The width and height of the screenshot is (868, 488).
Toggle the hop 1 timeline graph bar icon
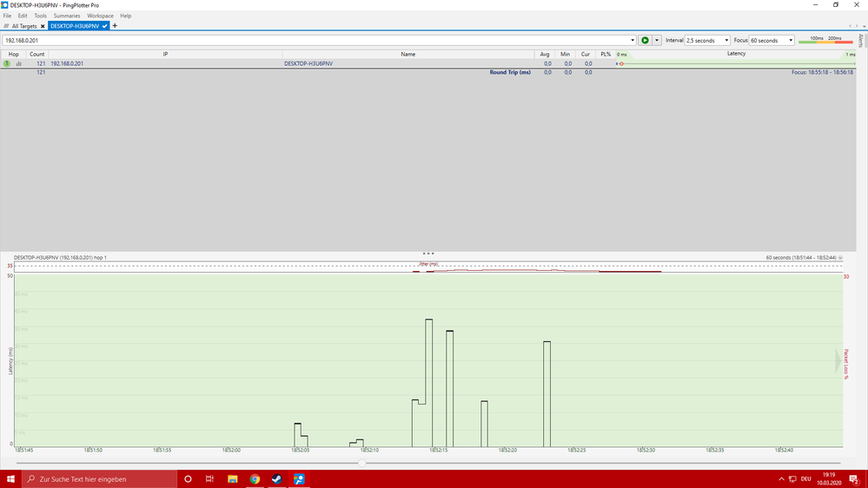19,63
